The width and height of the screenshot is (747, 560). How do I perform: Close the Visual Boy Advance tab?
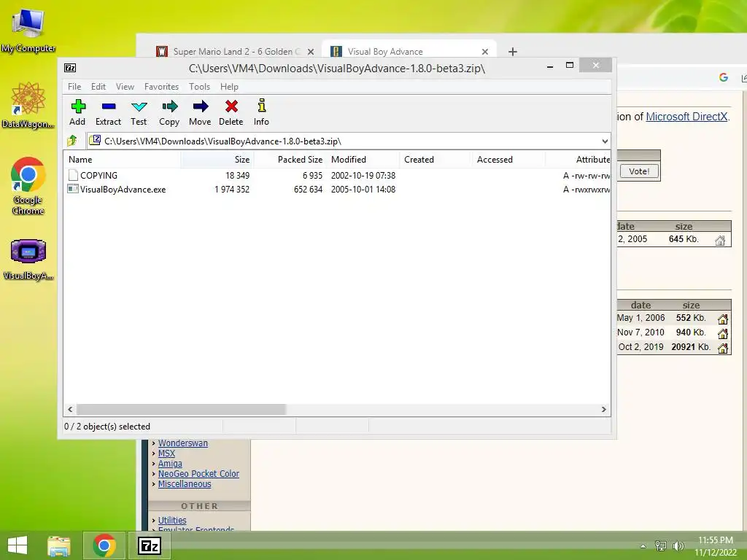tap(485, 52)
